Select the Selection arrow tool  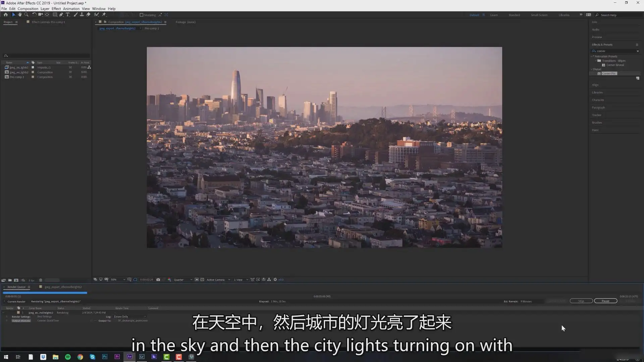click(14, 15)
